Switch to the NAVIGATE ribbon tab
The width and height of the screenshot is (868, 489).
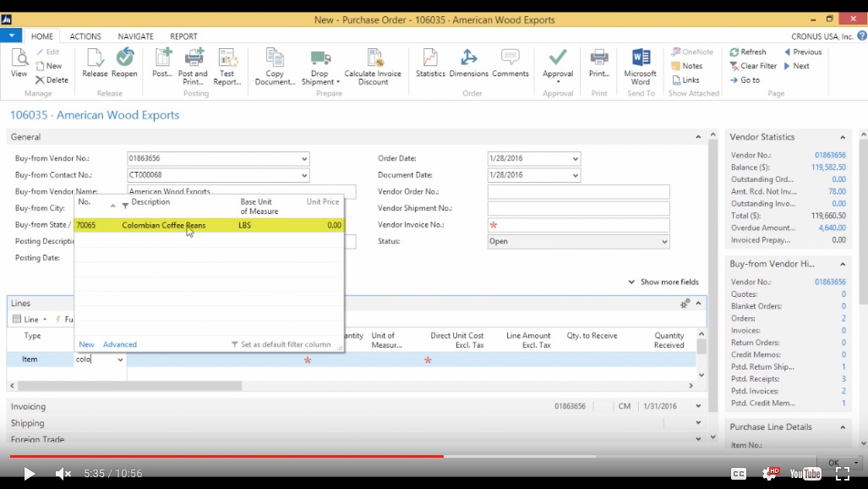(135, 36)
